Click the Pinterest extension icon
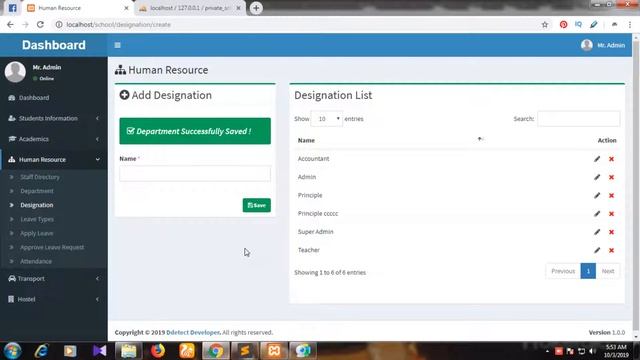This screenshot has height=360, width=640. (x=563, y=24)
